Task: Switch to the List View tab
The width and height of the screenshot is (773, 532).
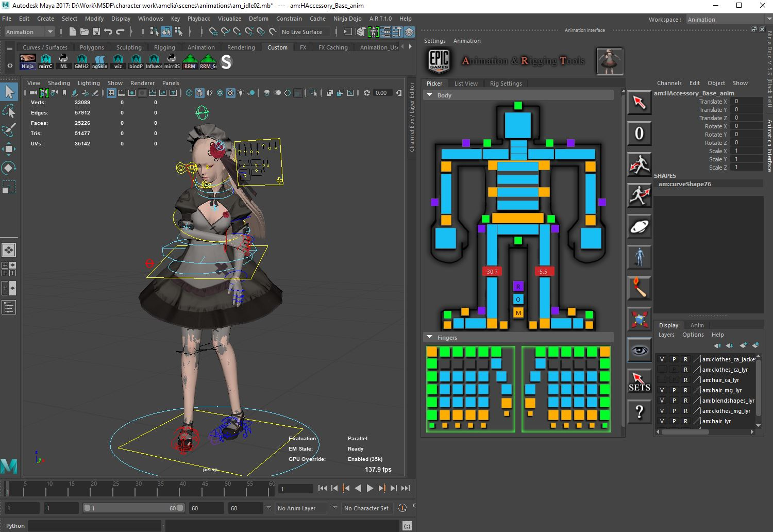Action: pyautogui.click(x=466, y=84)
